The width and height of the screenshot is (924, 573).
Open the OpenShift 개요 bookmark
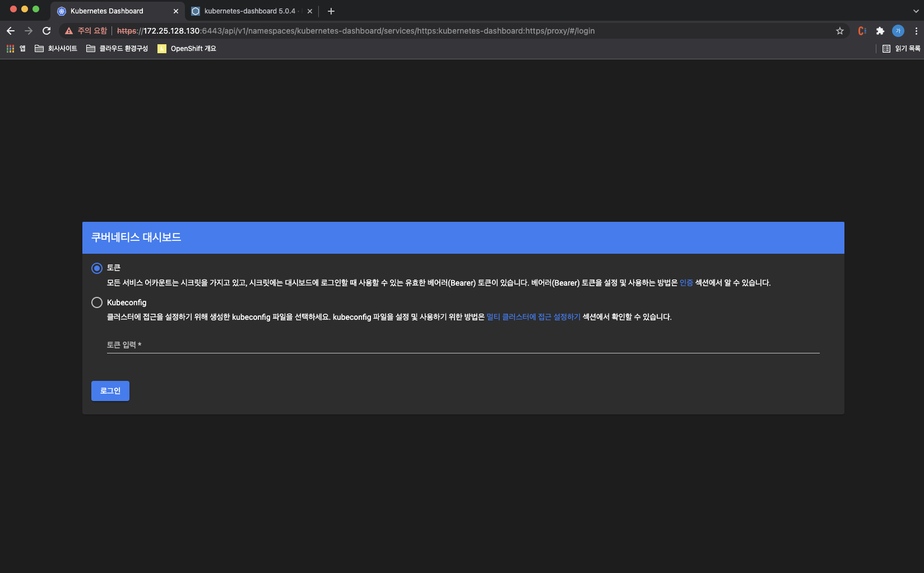pos(187,49)
